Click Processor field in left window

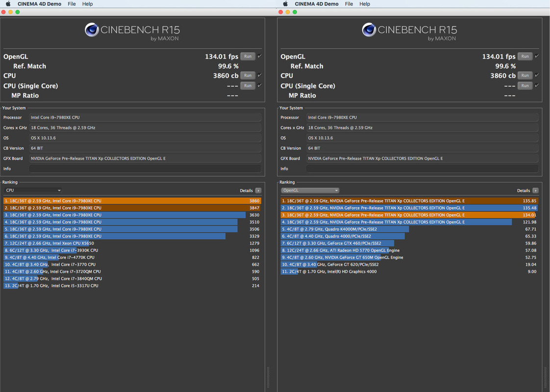coord(145,118)
